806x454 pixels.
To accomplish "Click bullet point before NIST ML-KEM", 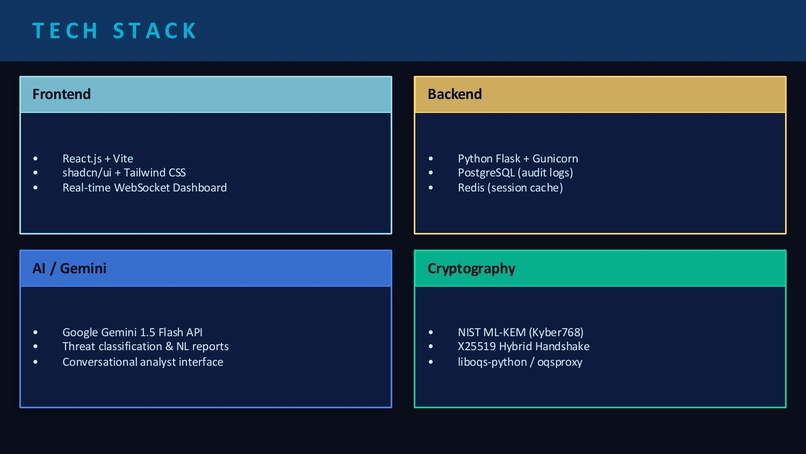I will point(431,333).
